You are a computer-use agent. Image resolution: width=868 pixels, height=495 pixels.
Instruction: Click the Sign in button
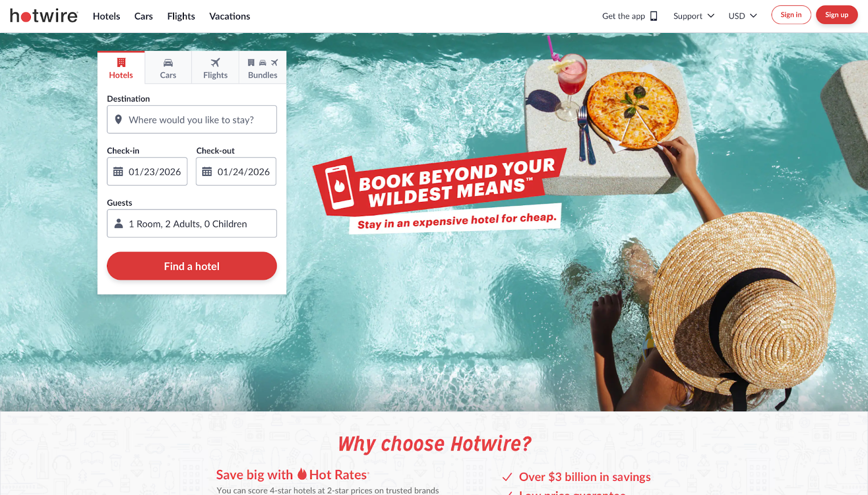[x=791, y=15]
